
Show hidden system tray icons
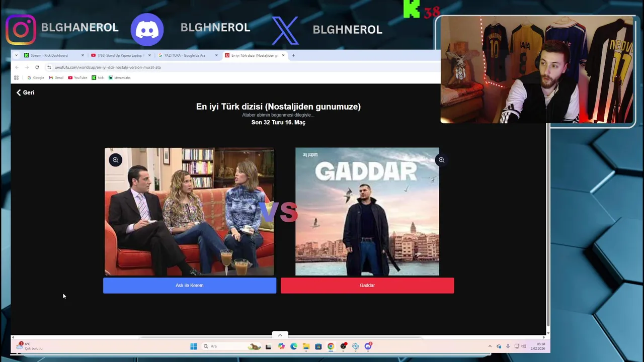point(490,346)
